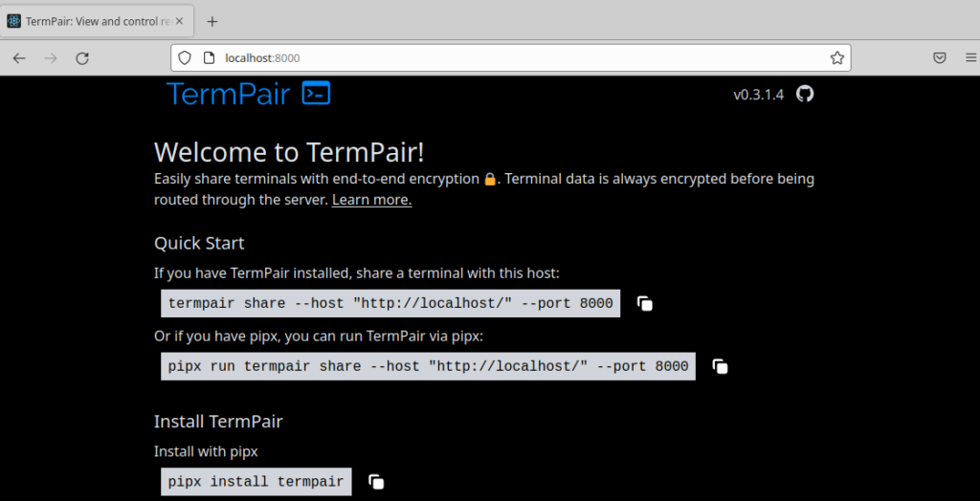Click the v0.3.1.4 version text
The height and width of the screenshot is (501, 980).
click(758, 95)
